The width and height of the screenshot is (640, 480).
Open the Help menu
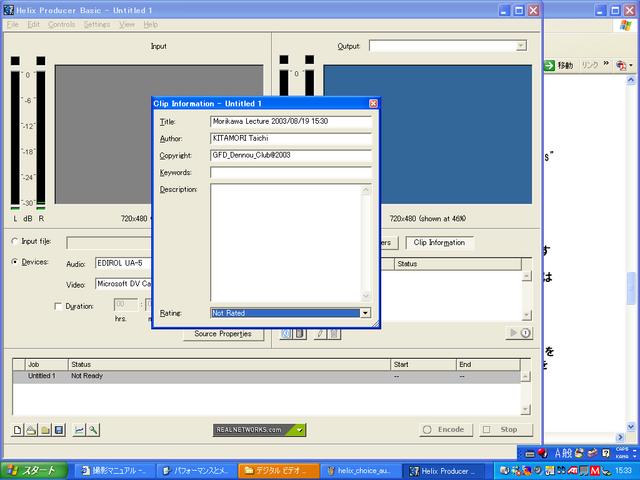(151, 24)
